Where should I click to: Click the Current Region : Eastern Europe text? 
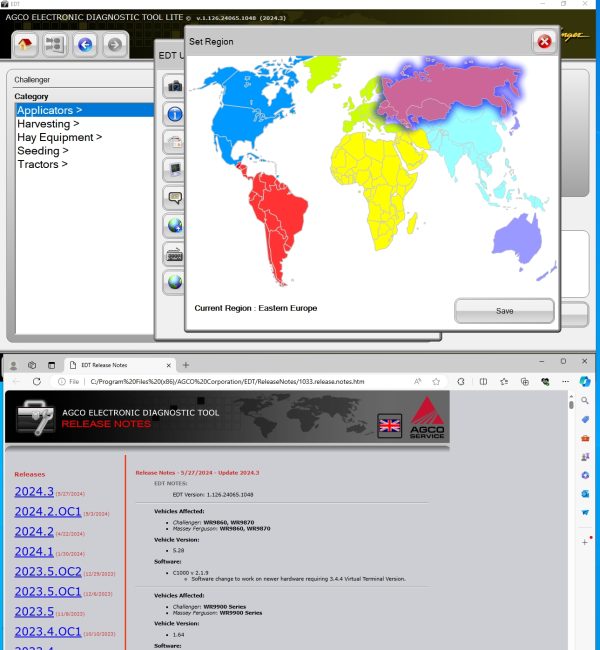(x=255, y=308)
